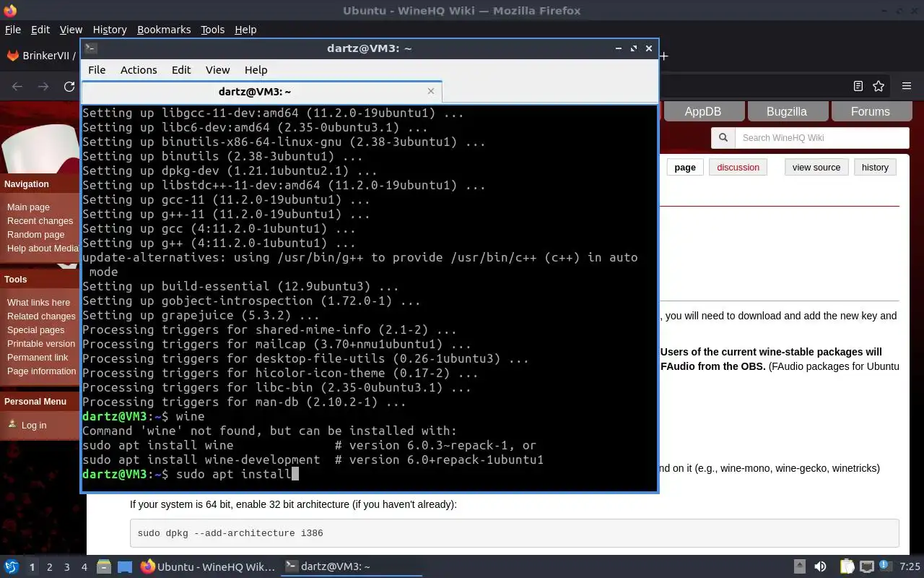The height and width of the screenshot is (578, 924).
Task: Click the Firefox logo in the title bar
Action: tap(9, 10)
